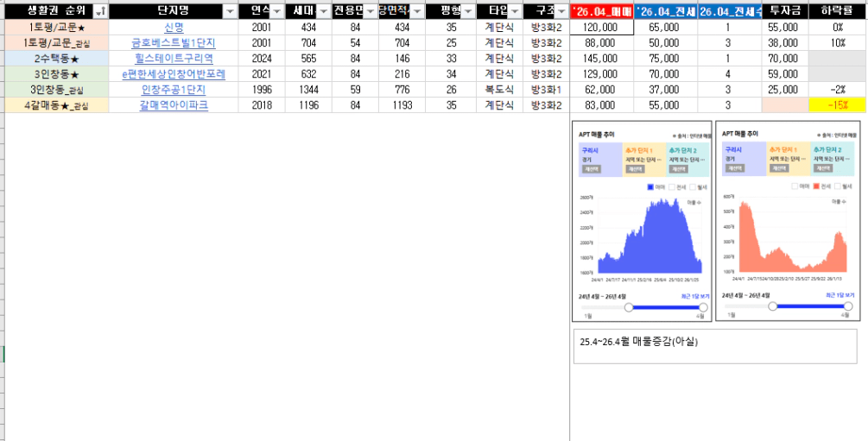Click the left chart's right slider handle

tap(703, 306)
